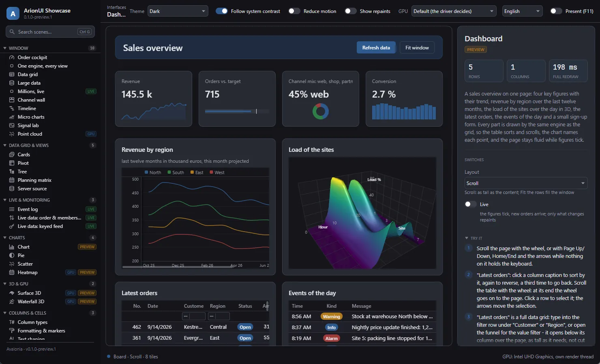Click the Refresh data button

tap(376, 47)
